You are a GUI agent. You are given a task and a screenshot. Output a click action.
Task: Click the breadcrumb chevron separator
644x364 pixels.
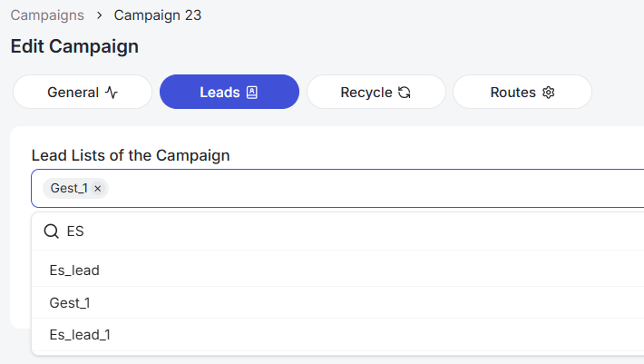(100, 15)
